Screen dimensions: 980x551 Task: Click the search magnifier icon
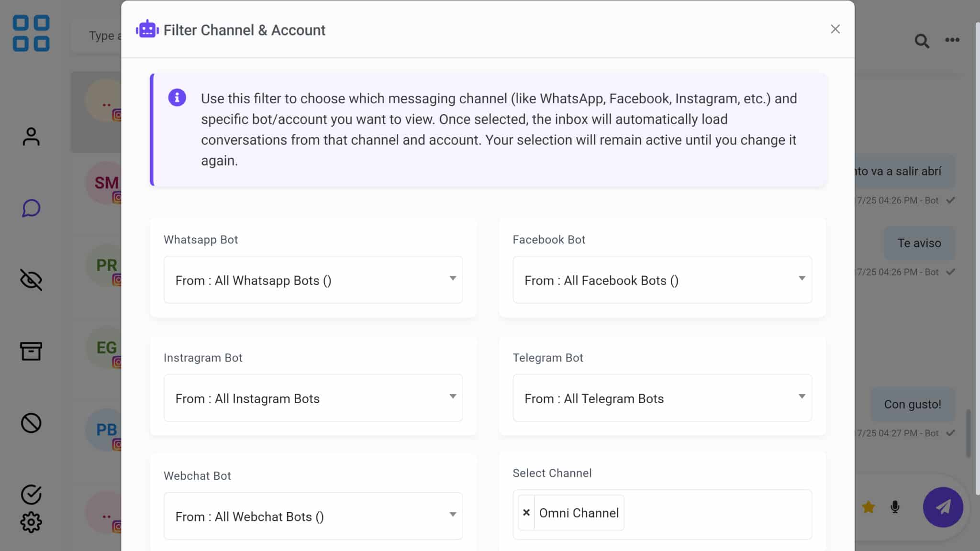(x=922, y=41)
